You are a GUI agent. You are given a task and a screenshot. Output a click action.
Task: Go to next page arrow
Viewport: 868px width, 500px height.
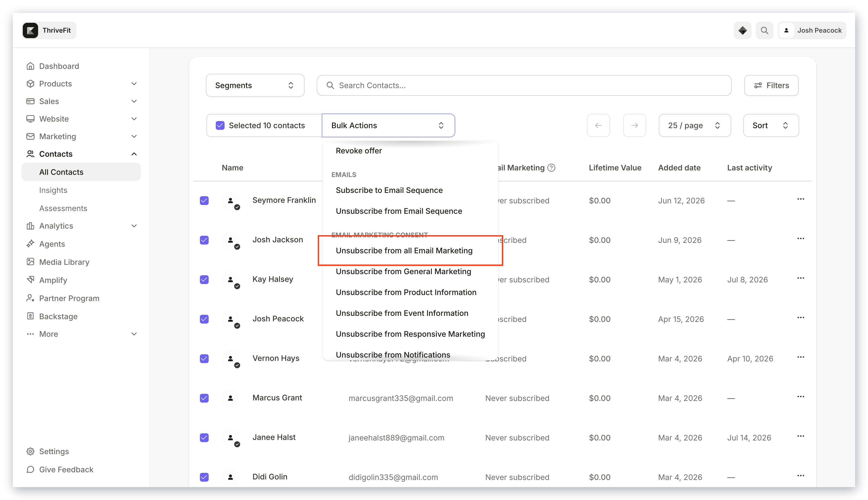click(x=634, y=125)
